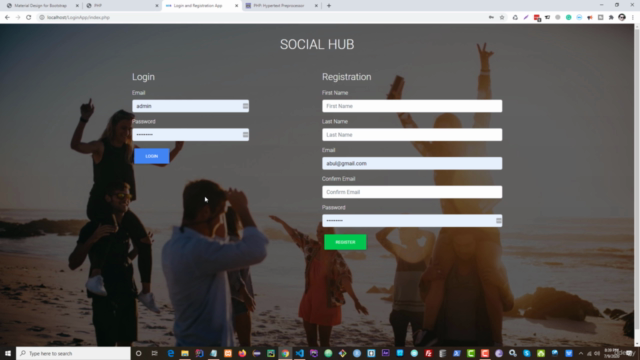Click the Confirm Email input field
This screenshot has height=360, width=640.
412,192
